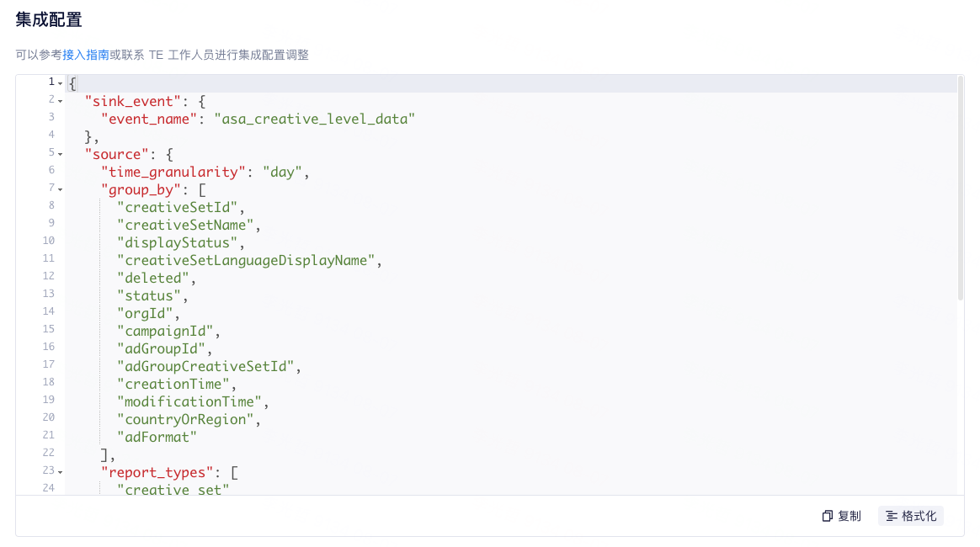The width and height of the screenshot is (980, 547).
Task: Click the "asa_creative_level_data" value
Action: [314, 119]
